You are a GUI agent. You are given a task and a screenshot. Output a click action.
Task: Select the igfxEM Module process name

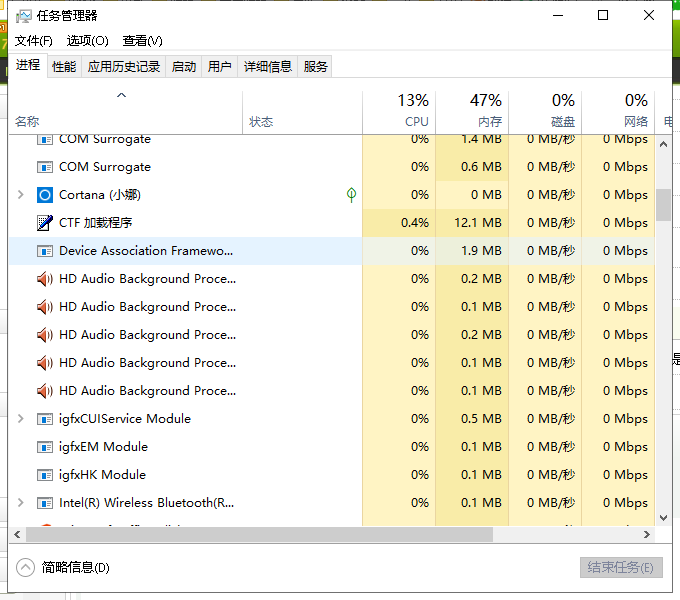click(x=103, y=447)
